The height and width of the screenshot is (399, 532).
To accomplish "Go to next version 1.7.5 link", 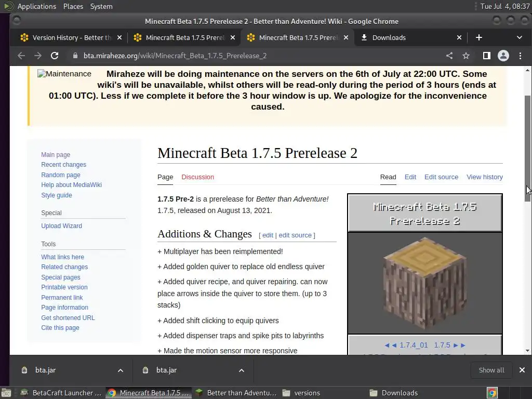I will coord(442,345).
